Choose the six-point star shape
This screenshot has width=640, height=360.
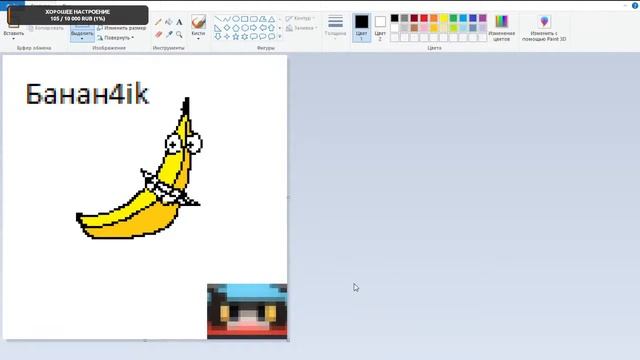tap(244, 37)
